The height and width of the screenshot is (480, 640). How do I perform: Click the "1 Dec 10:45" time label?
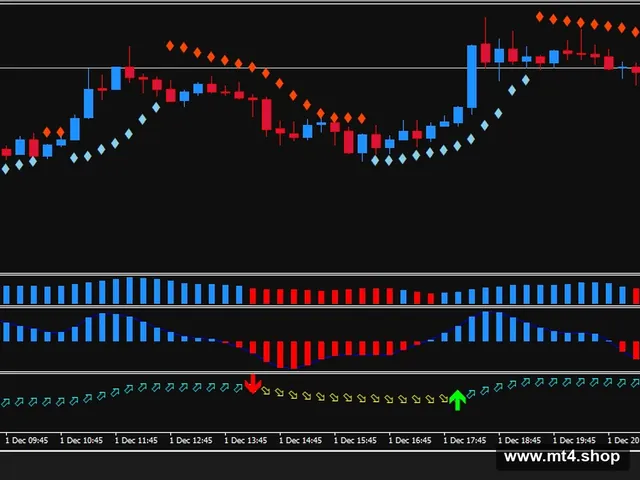(81, 440)
